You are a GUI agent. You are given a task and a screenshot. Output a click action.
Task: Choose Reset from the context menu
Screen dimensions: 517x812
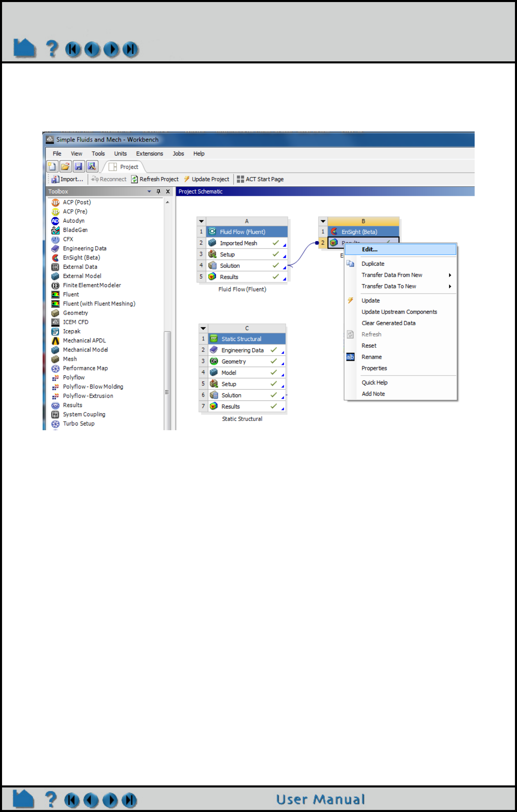(401, 346)
